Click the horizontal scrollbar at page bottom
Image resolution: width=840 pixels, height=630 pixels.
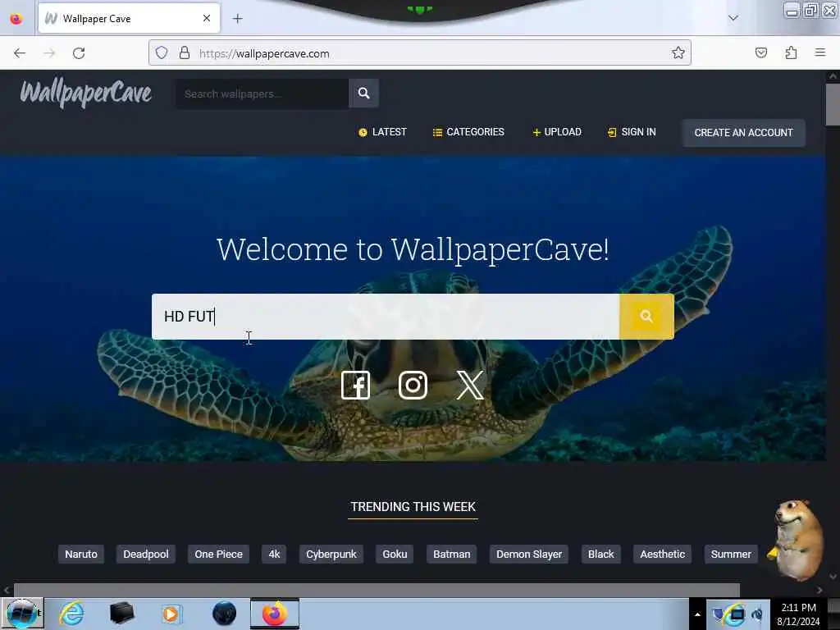(x=377, y=590)
